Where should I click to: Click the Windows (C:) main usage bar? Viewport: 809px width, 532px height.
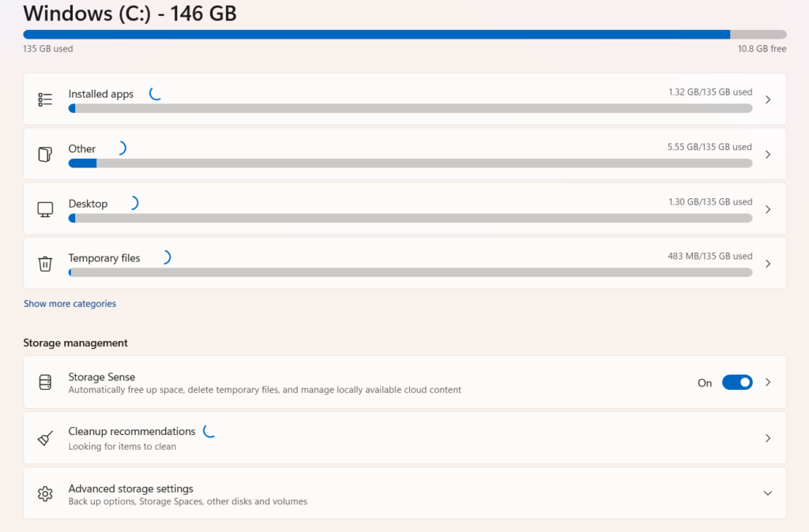point(404,35)
